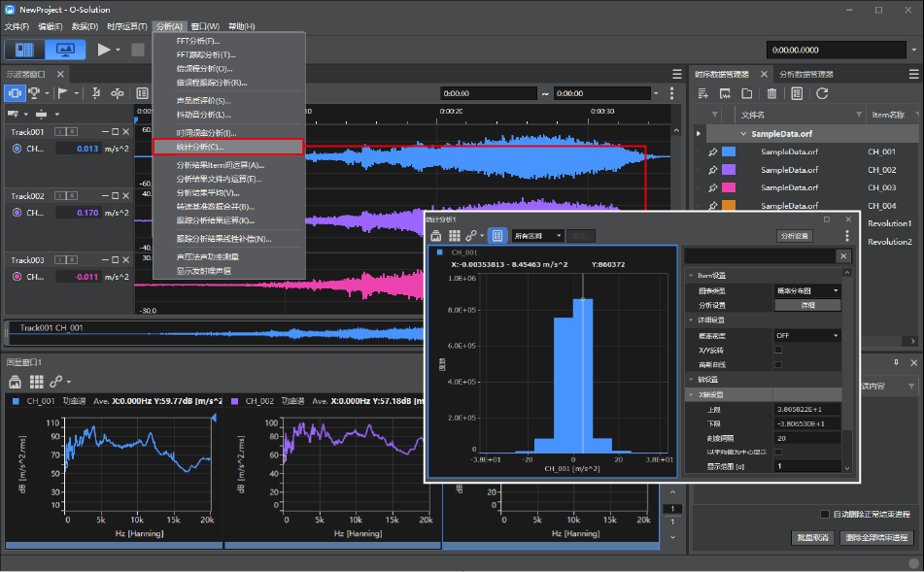Click the trash delete icon in data manager
The height and width of the screenshot is (572, 924).
point(772,93)
